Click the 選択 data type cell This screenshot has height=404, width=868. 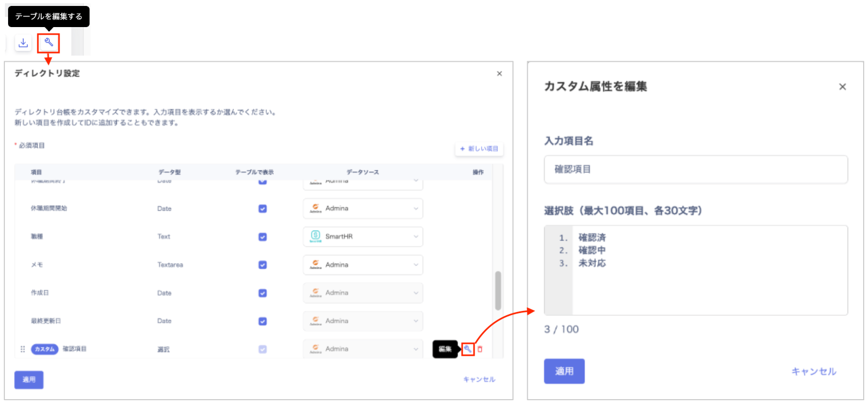[x=163, y=349]
